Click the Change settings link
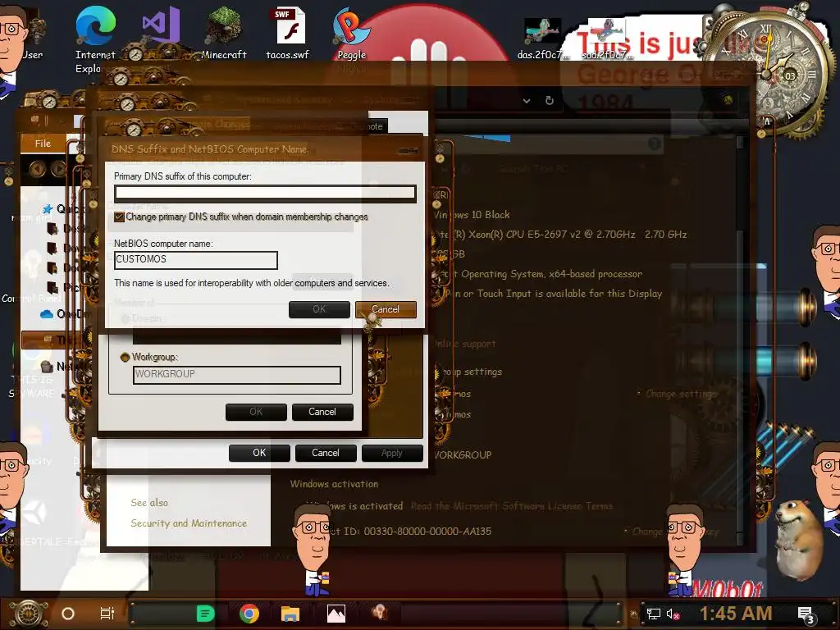 click(x=681, y=394)
